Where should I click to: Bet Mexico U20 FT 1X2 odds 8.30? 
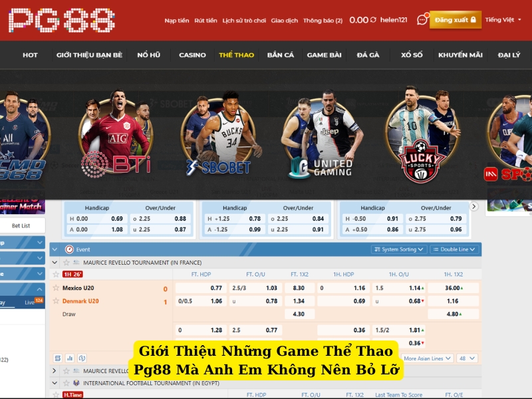tap(299, 288)
